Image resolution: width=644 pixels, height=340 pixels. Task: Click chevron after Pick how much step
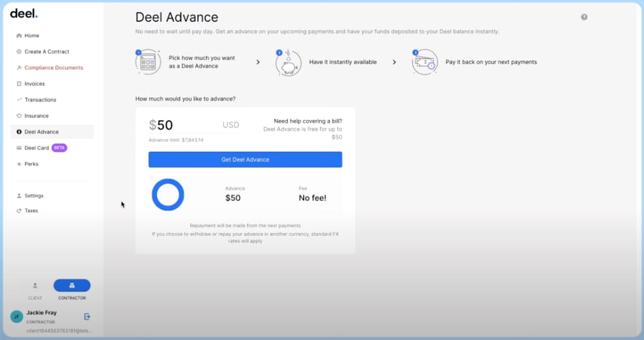pos(258,62)
